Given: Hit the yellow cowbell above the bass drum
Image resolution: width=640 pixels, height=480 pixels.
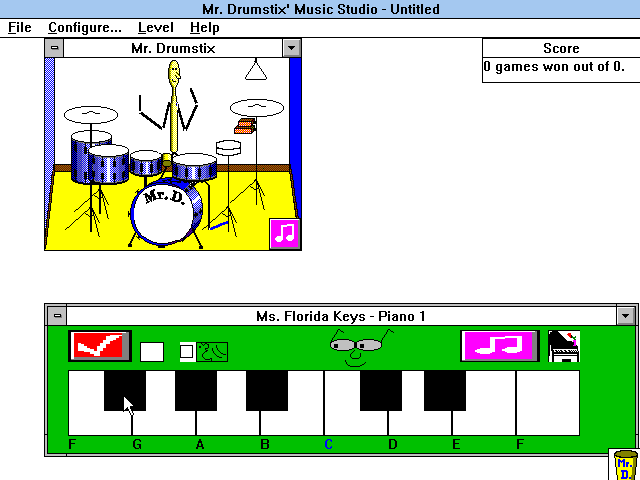Looking at the screenshot, I should pyautogui.click(x=167, y=160).
